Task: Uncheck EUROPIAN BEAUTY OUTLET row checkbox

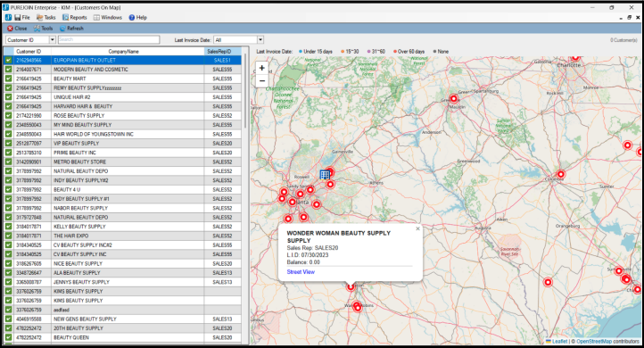Action: click(x=8, y=60)
